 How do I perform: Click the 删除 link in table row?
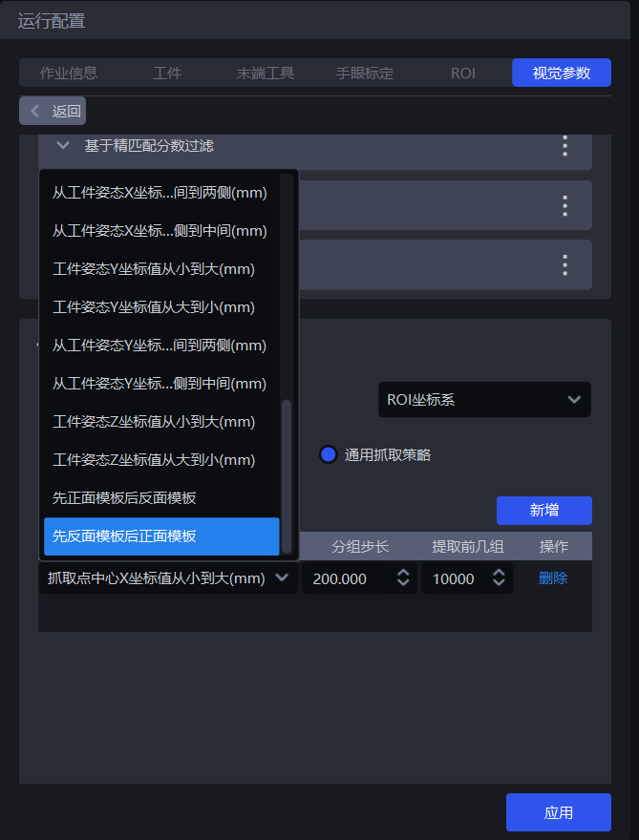[552, 577]
